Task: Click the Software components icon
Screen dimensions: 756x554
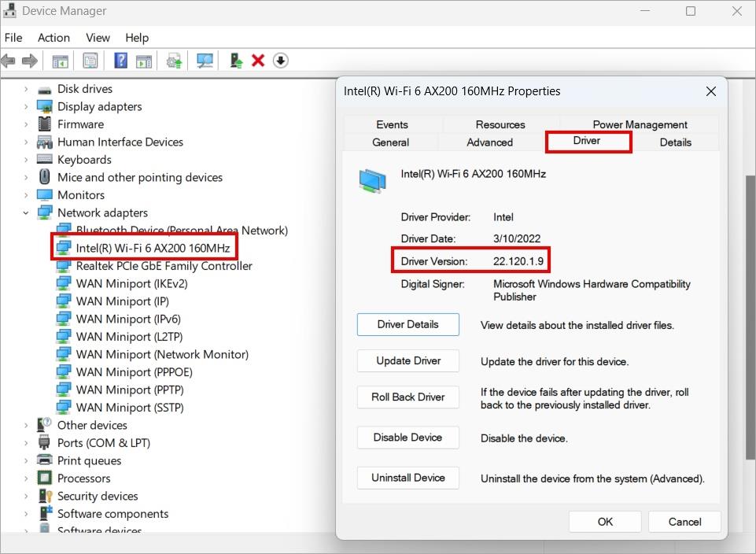Action: pyautogui.click(x=46, y=513)
